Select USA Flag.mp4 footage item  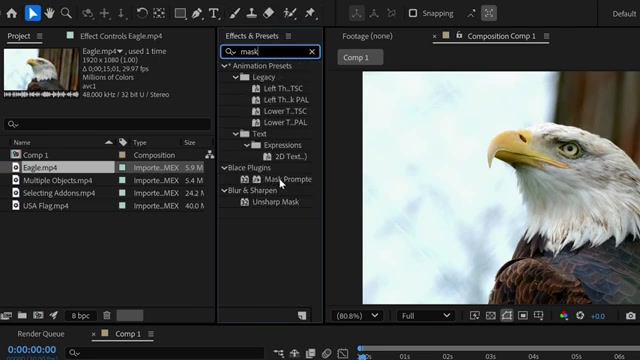point(46,206)
